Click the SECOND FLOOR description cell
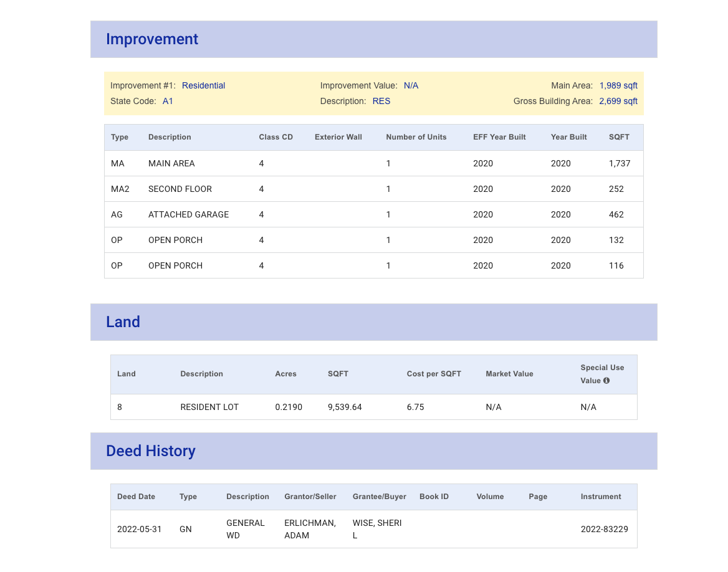This screenshot has width=728, height=572. point(180,189)
